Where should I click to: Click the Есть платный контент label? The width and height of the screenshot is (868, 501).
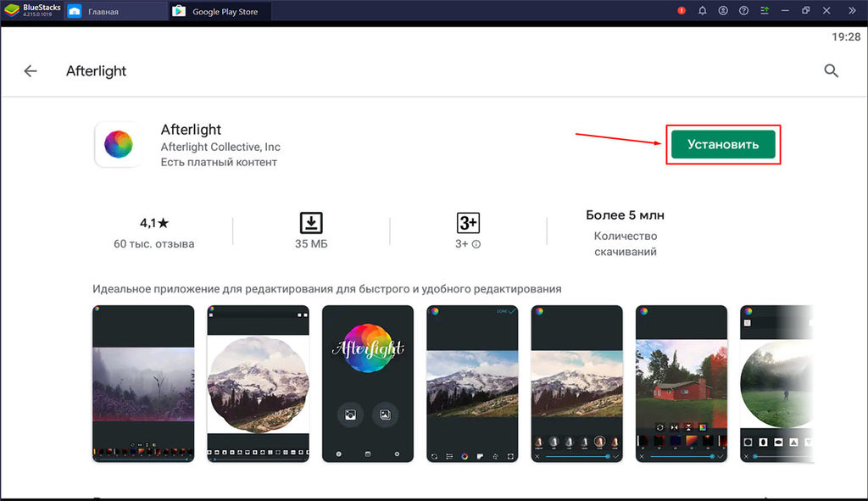(219, 162)
